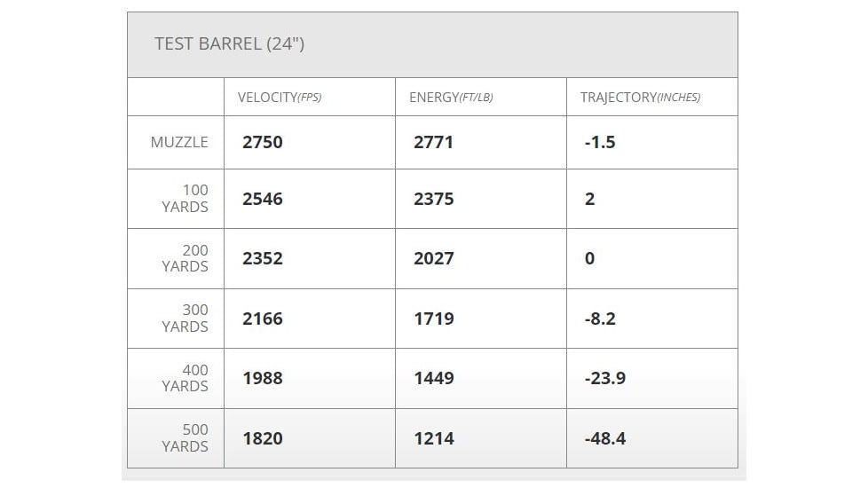Select the velocity value 2546
The image size is (868, 488).
tap(263, 199)
